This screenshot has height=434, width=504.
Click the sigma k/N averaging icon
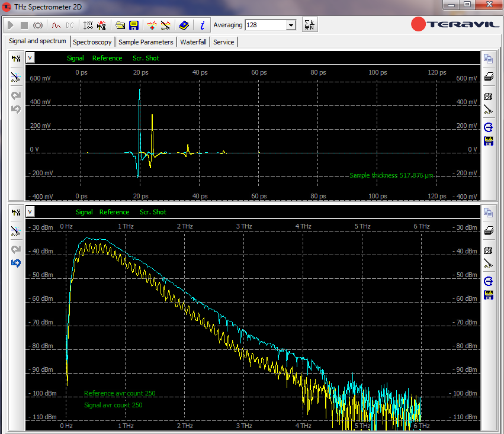coord(309,25)
